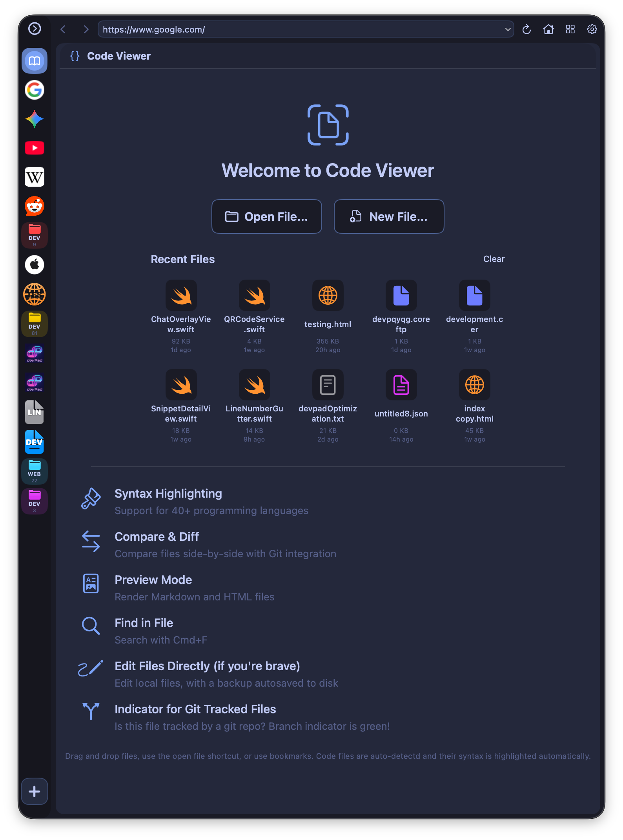The height and width of the screenshot is (840, 623).
Task: Open recent file devpadOptimization.txt
Action: (x=328, y=405)
